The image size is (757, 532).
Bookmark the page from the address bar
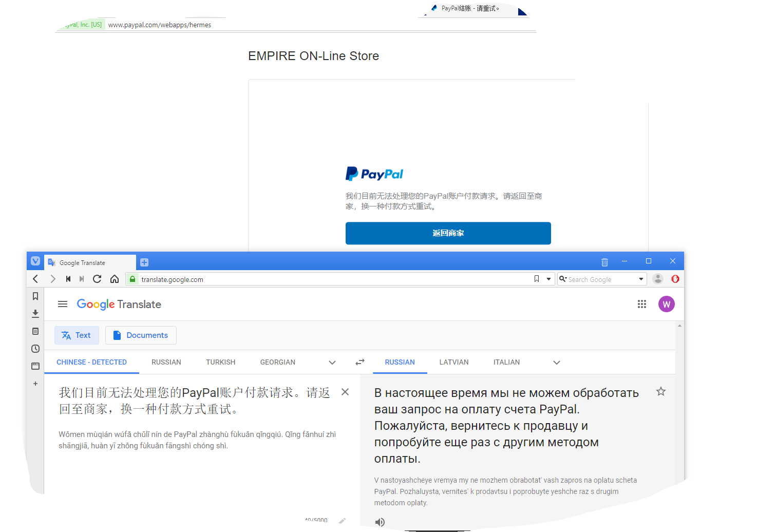[537, 279]
